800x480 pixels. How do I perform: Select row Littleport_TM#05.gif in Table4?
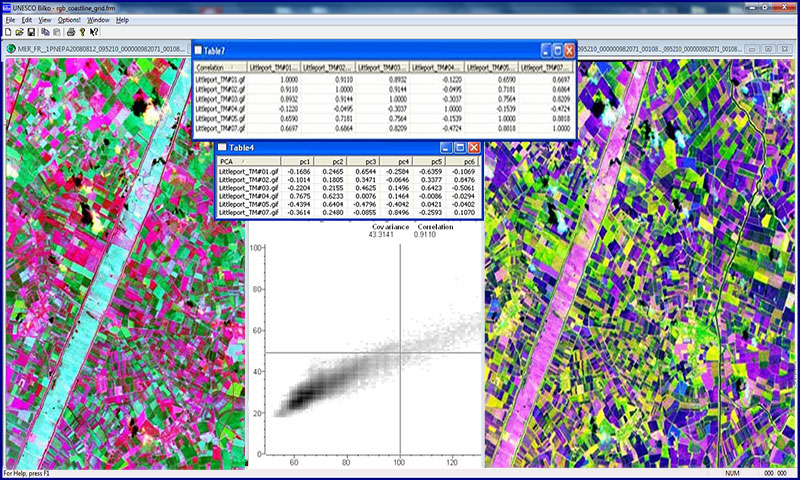348,204
